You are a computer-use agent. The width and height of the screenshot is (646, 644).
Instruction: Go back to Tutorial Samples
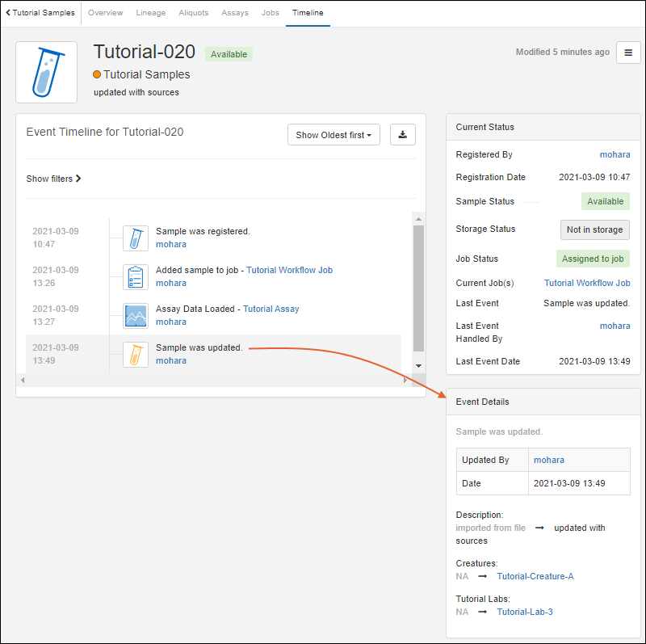point(40,13)
